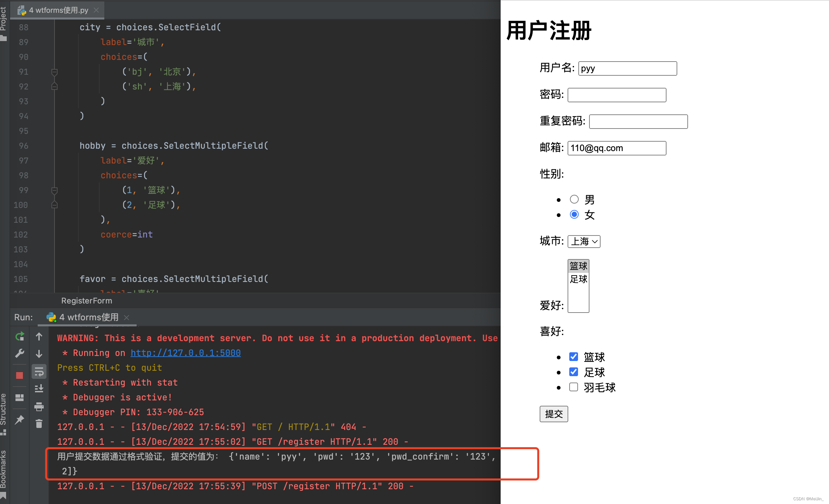Check the 羽毛球 checkbox
This screenshot has height=504, width=829.
click(x=574, y=387)
